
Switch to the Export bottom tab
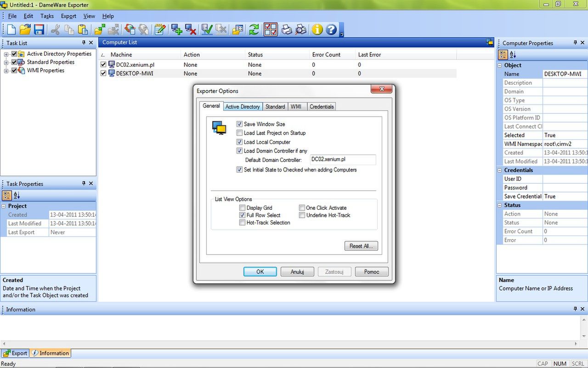pyautogui.click(x=15, y=353)
